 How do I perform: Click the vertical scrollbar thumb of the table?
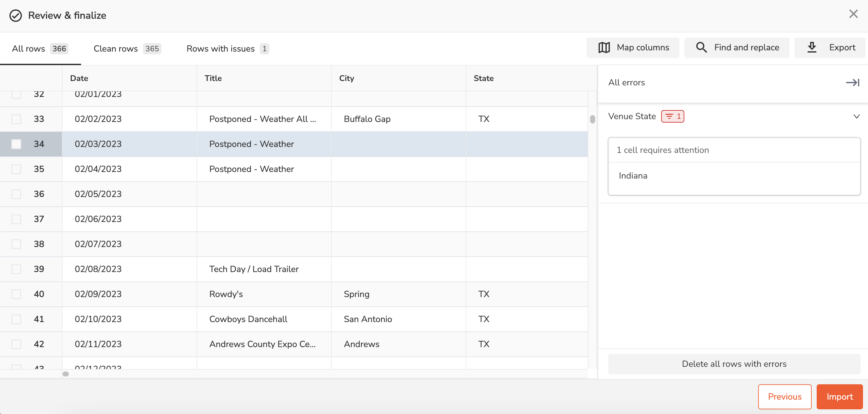pyautogui.click(x=592, y=119)
